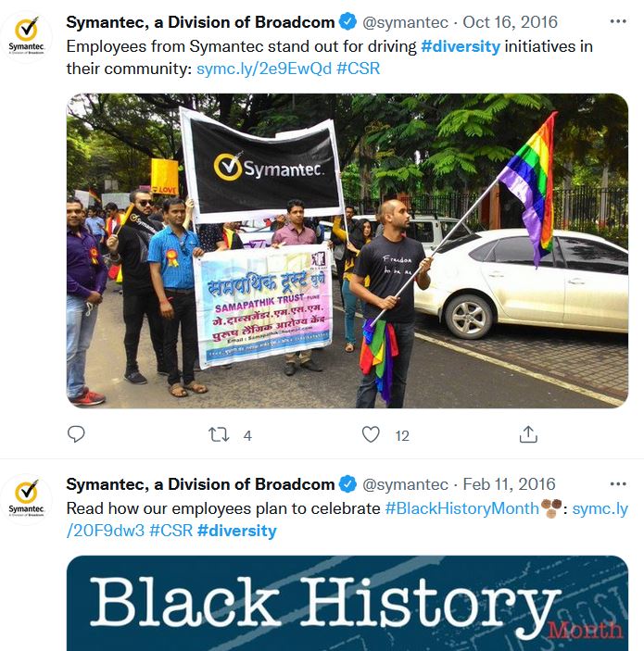Image resolution: width=644 pixels, height=651 pixels.
Task: Reply to the Oct 16, 2016 diversity tweet
Action: tap(76, 434)
